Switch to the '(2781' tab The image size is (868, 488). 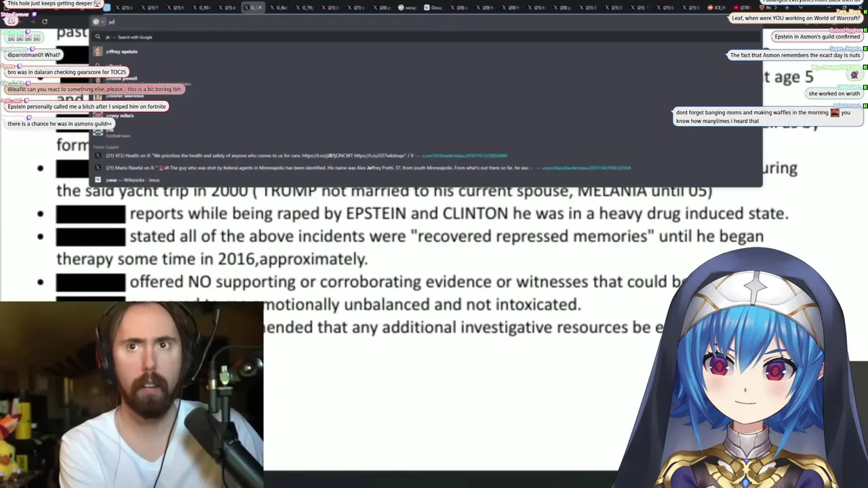[743, 7]
